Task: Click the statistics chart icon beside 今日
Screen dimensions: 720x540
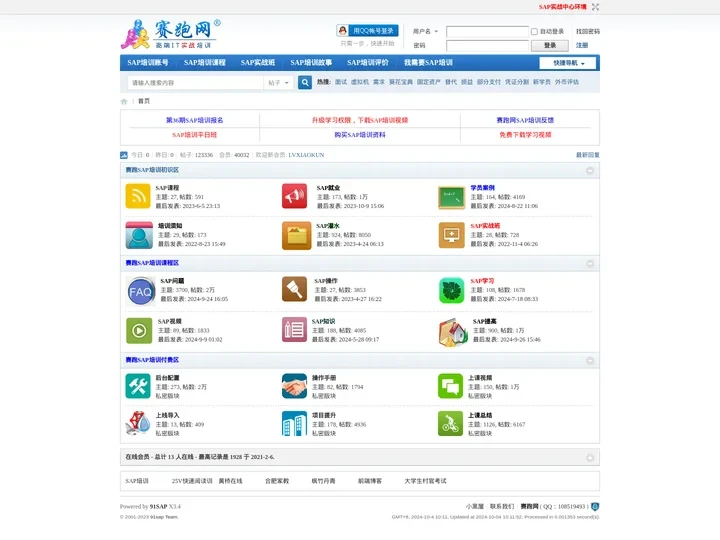Action: click(124, 155)
